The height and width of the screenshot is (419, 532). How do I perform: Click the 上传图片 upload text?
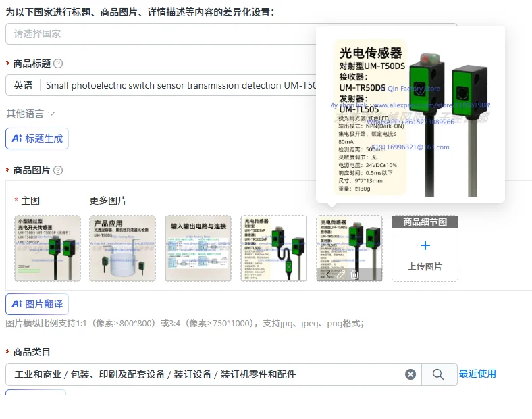point(425,266)
